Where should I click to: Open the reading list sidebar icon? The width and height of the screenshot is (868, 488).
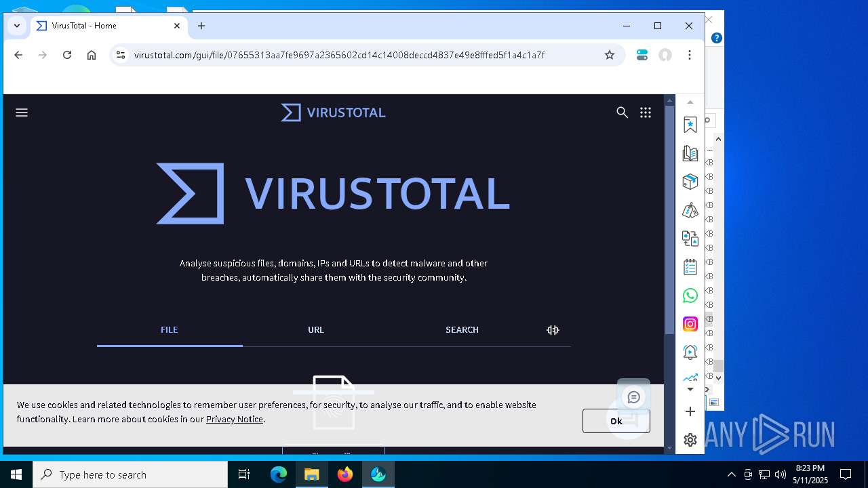click(x=690, y=154)
